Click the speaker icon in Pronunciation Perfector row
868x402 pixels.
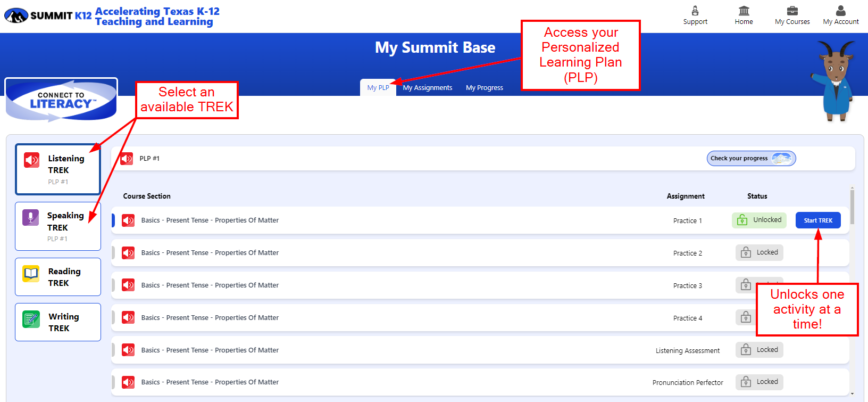pyautogui.click(x=128, y=382)
